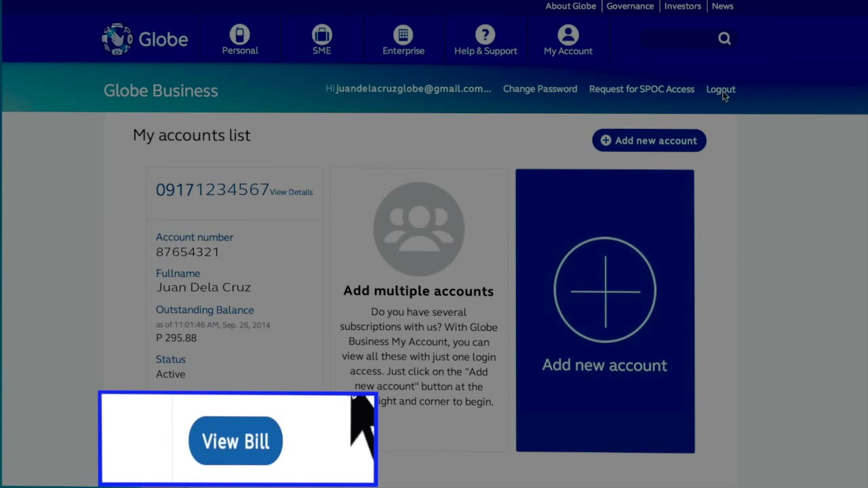Viewport: 868px width, 488px height.
Task: Log out of the account
Action: [720, 89]
